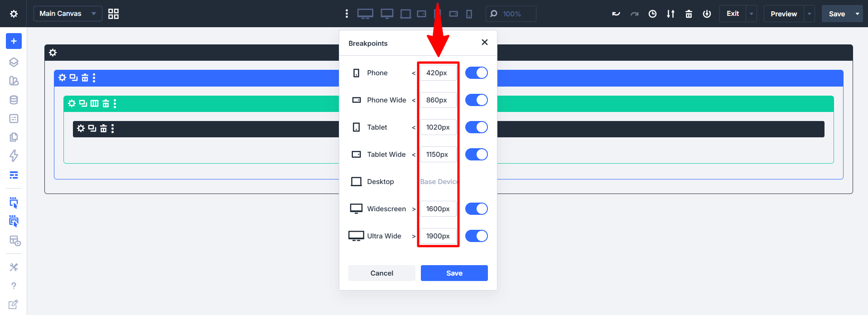Clear the layout with the top bar trash icon
Image resolution: width=868 pixels, height=315 pixels.
coord(689,14)
